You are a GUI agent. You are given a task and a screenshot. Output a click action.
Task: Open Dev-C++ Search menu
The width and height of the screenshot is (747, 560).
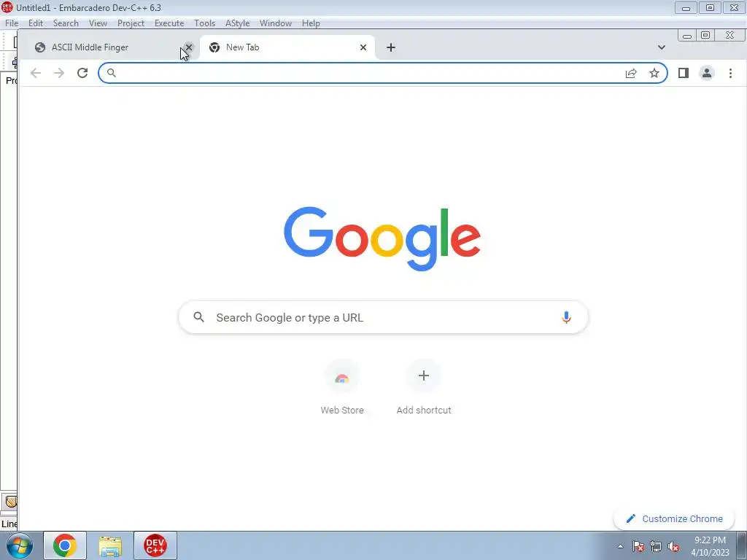pos(66,23)
